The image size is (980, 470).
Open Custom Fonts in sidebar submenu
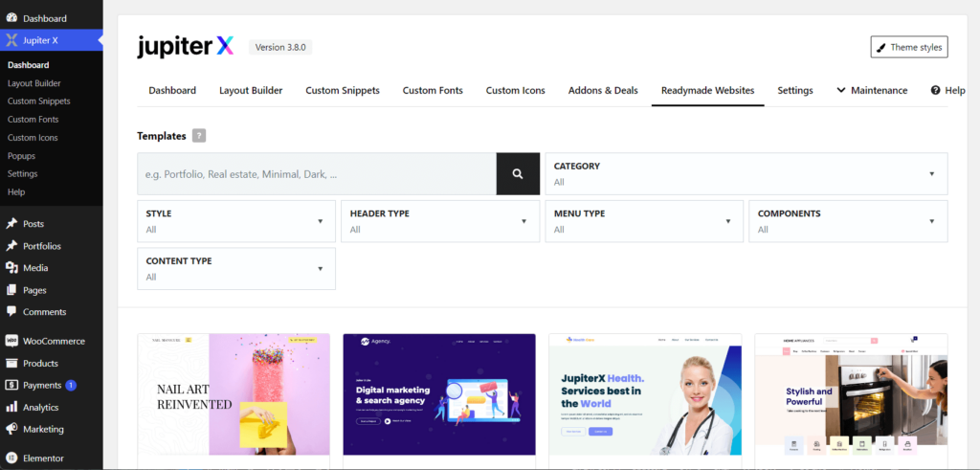point(33,120)
